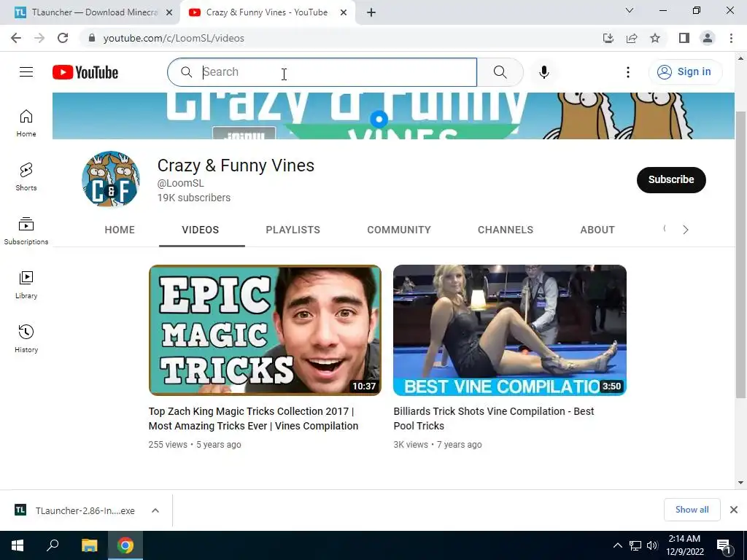Expand options for TLauncher download item
Screen dimensions: 747x560
coord(155,510)
